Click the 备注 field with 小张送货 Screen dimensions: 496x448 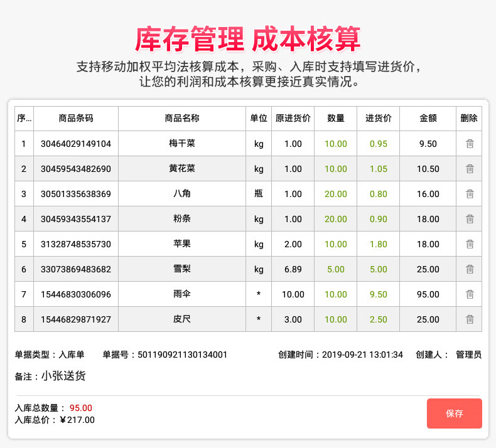(63, 376)
